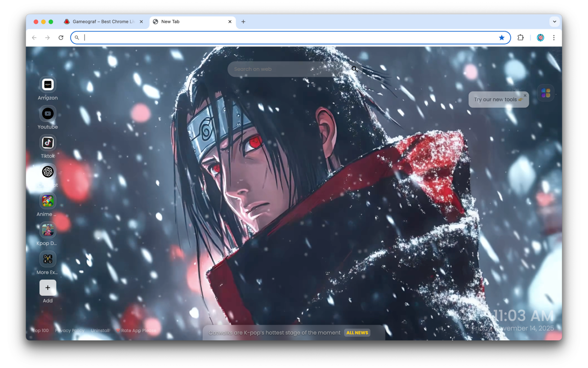
Task: Click the address bar search icon
Action: tap(77, 38)
